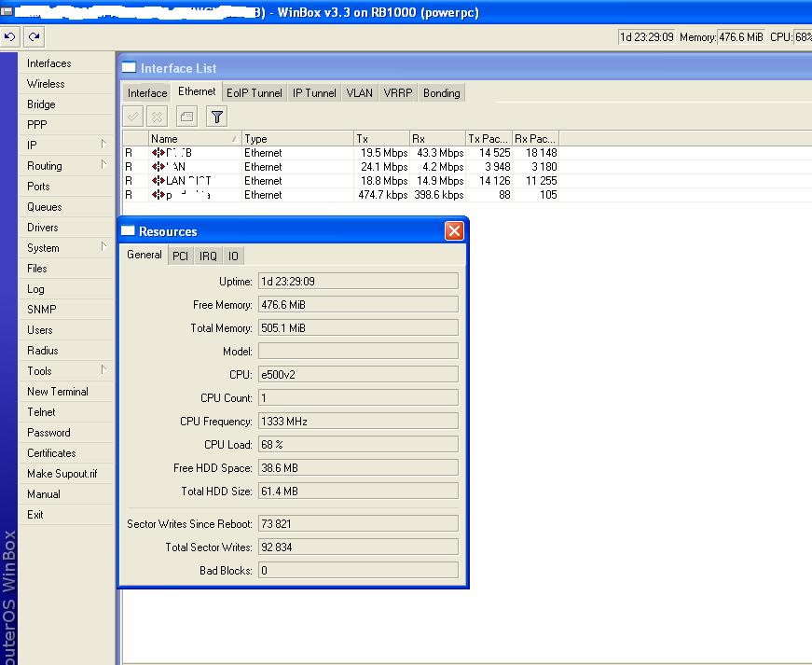Expand the IP submenu arrow
Viewport: 812px width, 665px height.
103,144
